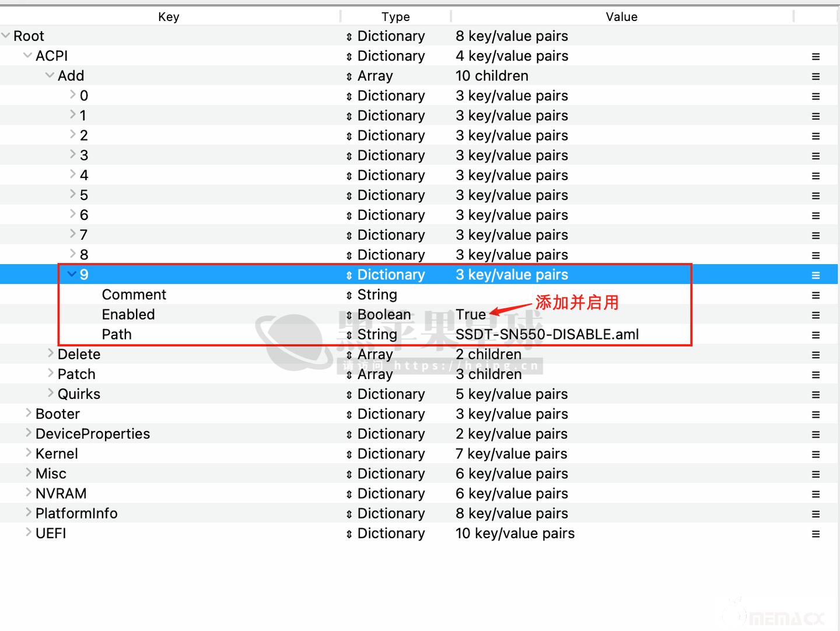
Task: Expand the NVRAM dictionary
Action: pyautogui.click(x=29, y=492)
